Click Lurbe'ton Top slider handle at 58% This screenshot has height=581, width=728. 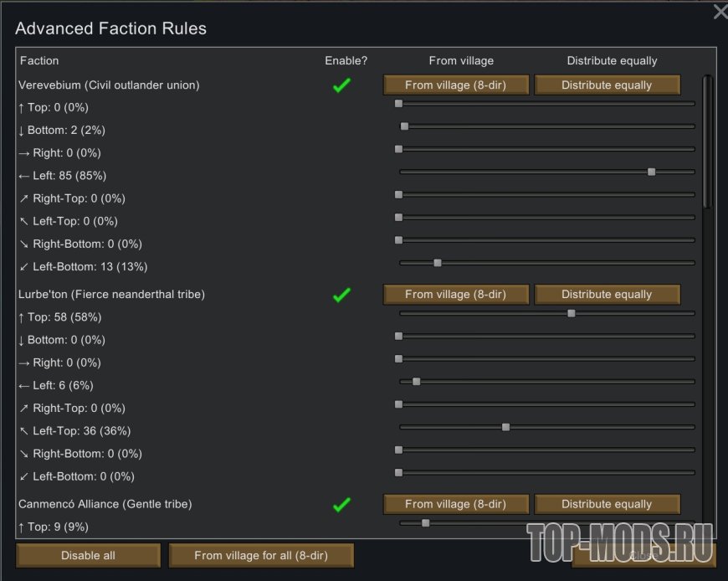click(x=572, y=313)
